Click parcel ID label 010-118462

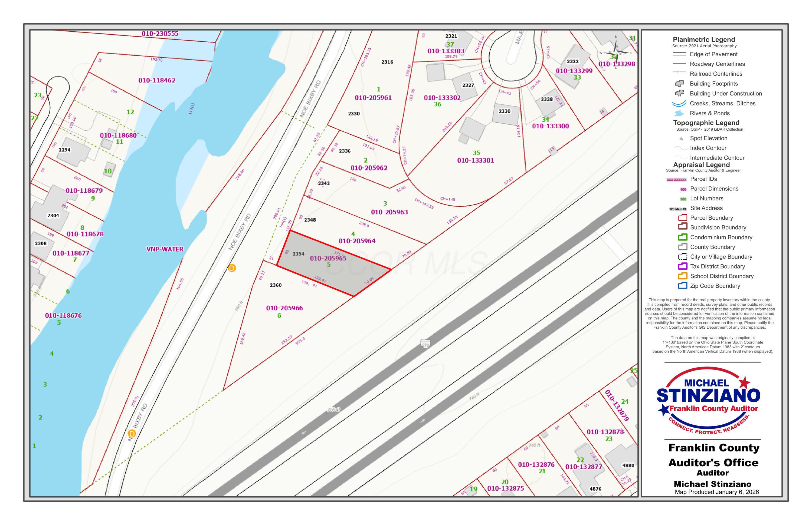pyautogui.click(x=157, y=80)
